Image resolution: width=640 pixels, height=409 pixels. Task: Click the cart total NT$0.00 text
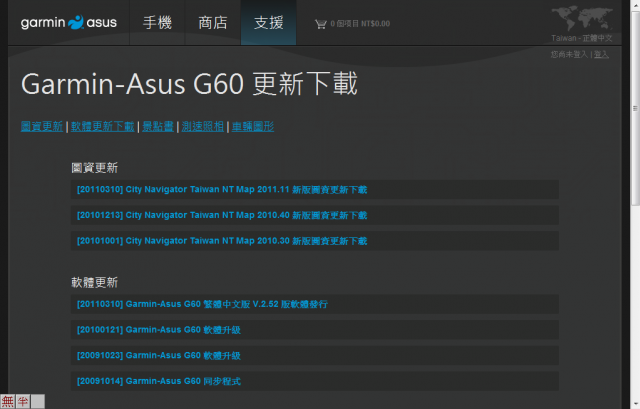point(375,24)
